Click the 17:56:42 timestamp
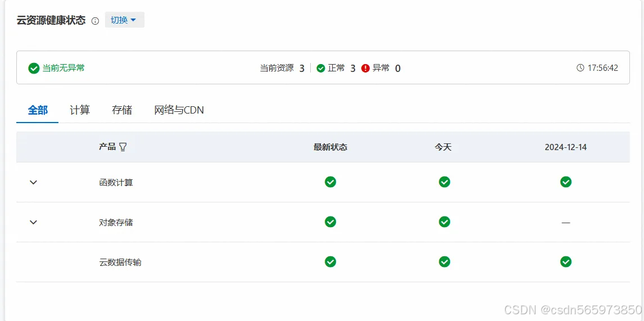The image size is (644, 321). (602, 68)
